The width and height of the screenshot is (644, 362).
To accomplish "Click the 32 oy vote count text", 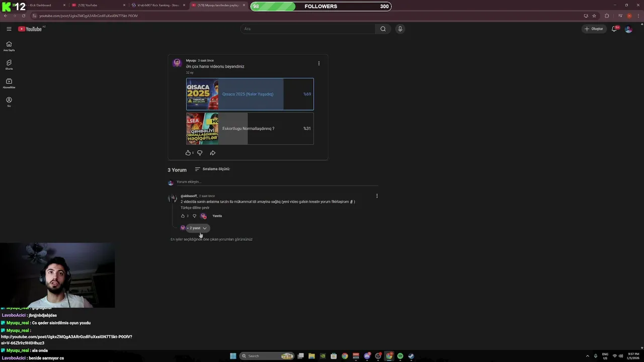I will tap(190, 72).
